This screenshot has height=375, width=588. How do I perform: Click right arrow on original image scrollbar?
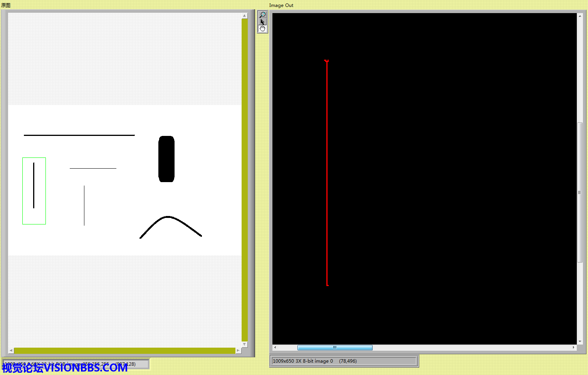click(238, 351)
